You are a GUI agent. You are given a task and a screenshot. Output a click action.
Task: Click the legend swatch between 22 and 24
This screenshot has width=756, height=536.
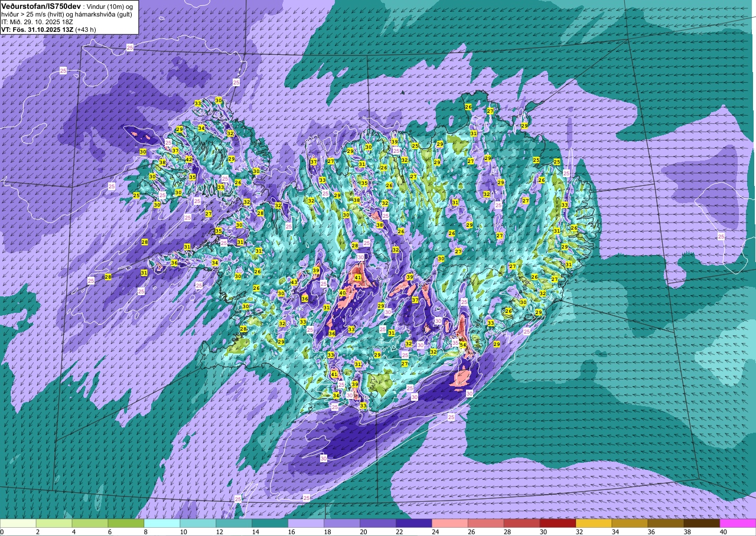pos(414,523)
